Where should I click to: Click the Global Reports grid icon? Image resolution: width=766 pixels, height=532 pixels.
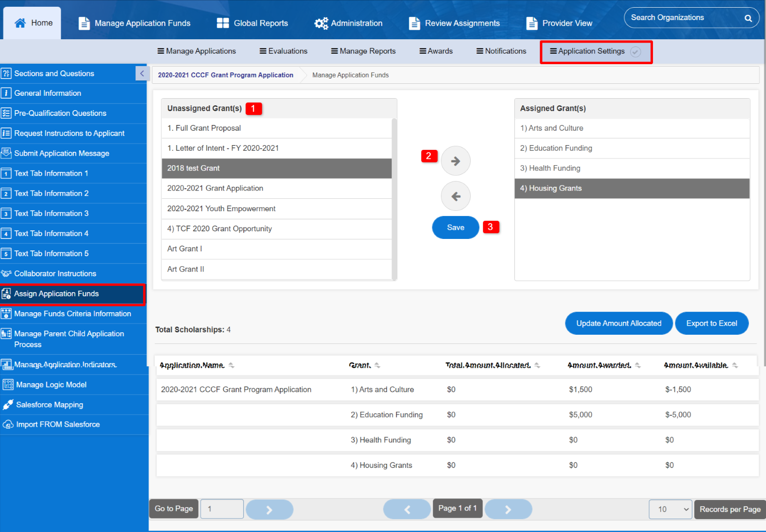click(x=223, y=23)
